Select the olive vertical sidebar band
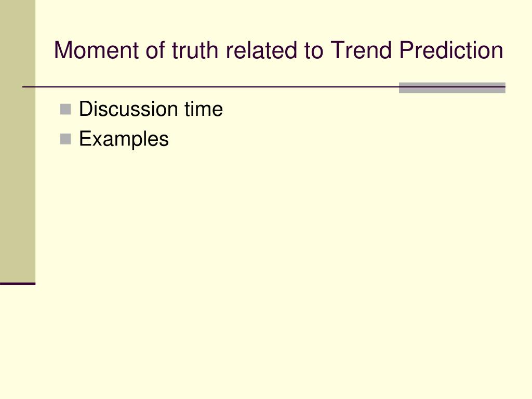 tap(18, 141)
